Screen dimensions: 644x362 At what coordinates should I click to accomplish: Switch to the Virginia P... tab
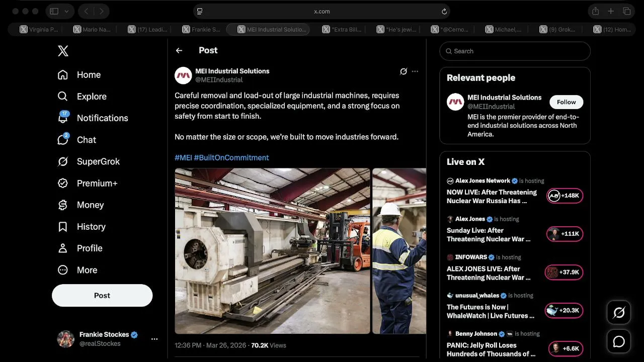coord(39,30)
